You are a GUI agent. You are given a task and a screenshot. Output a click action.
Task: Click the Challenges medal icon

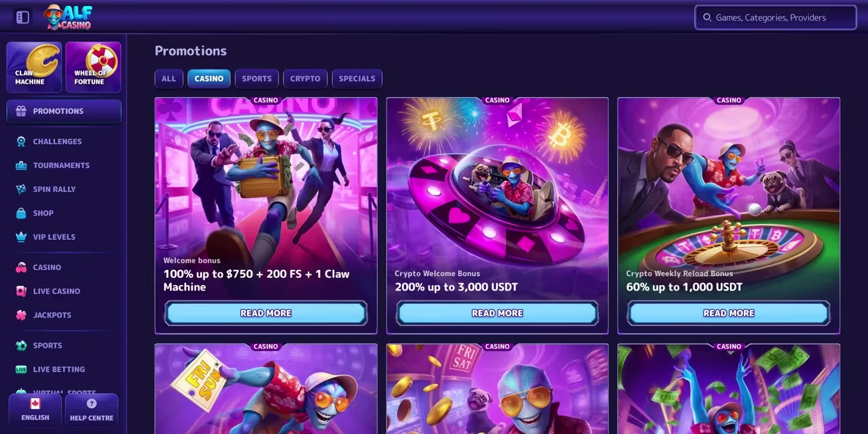point(21,142)
